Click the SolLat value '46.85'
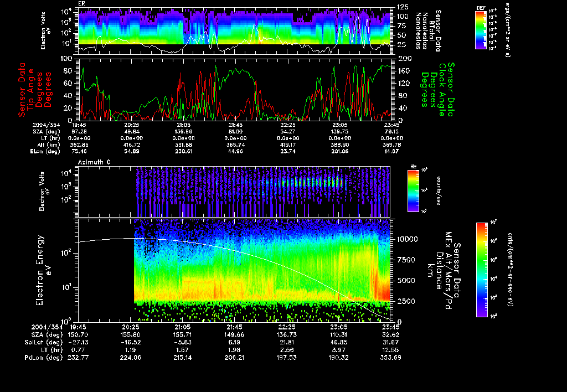 [x=339, y=343]
